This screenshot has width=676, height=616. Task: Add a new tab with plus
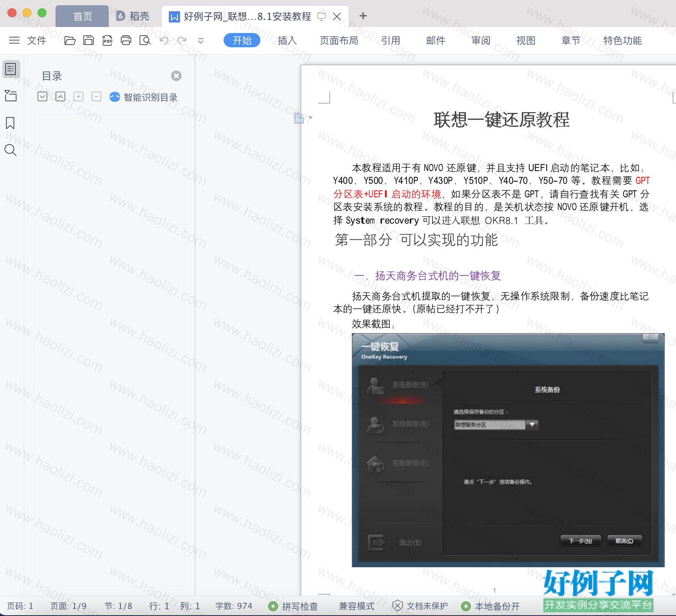pos(363,16)
